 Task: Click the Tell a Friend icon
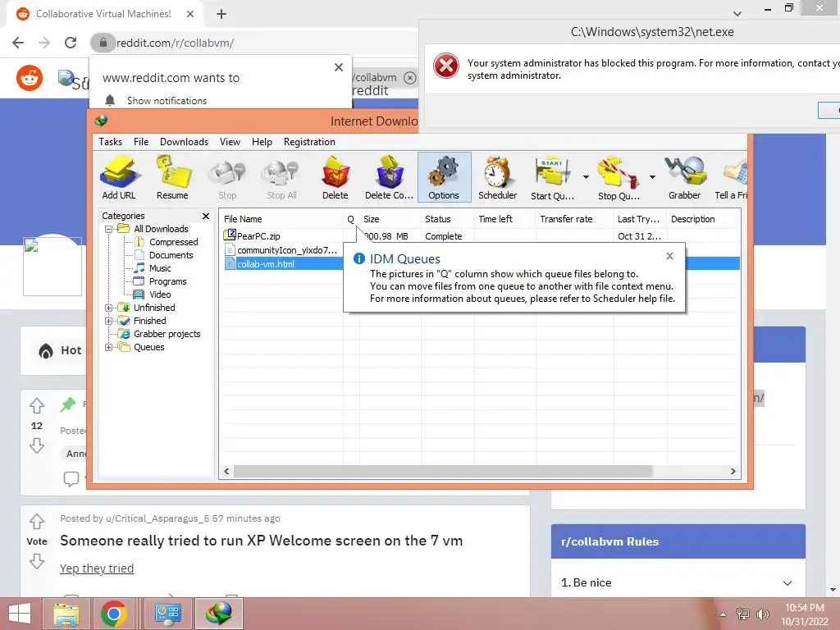731,177
